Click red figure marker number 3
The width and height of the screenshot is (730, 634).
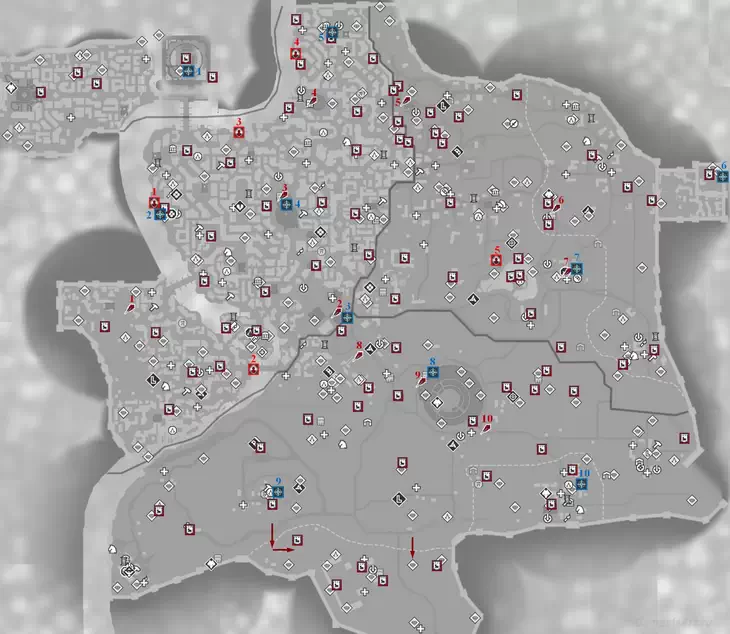click(x=239, y=132)
